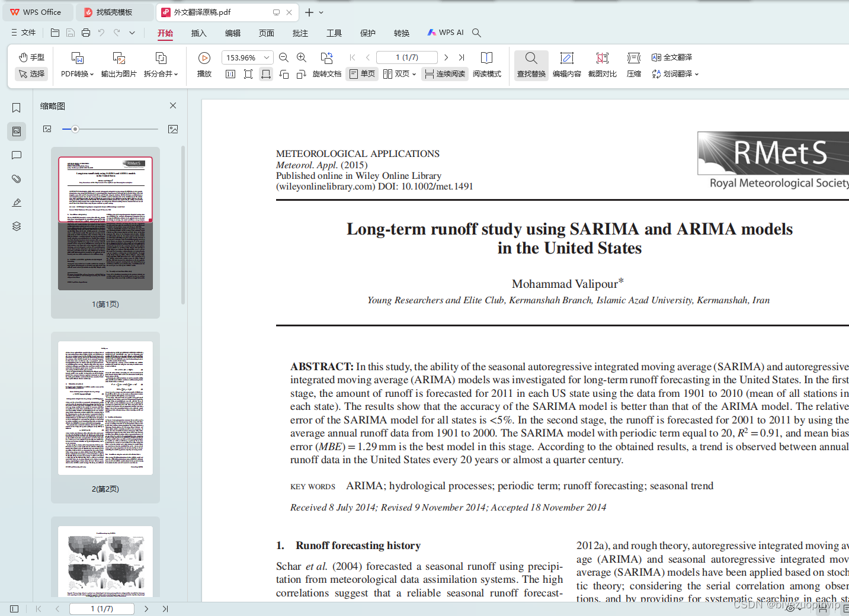Click the toolbar page number field
This screenshot has height=616, width=849.
coord(407,57)
